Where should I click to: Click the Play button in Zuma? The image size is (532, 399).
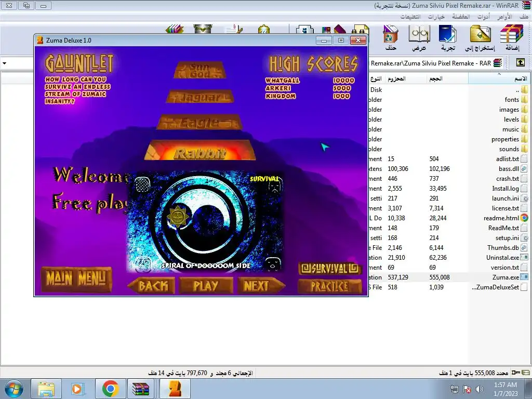[x=206, y=286]
